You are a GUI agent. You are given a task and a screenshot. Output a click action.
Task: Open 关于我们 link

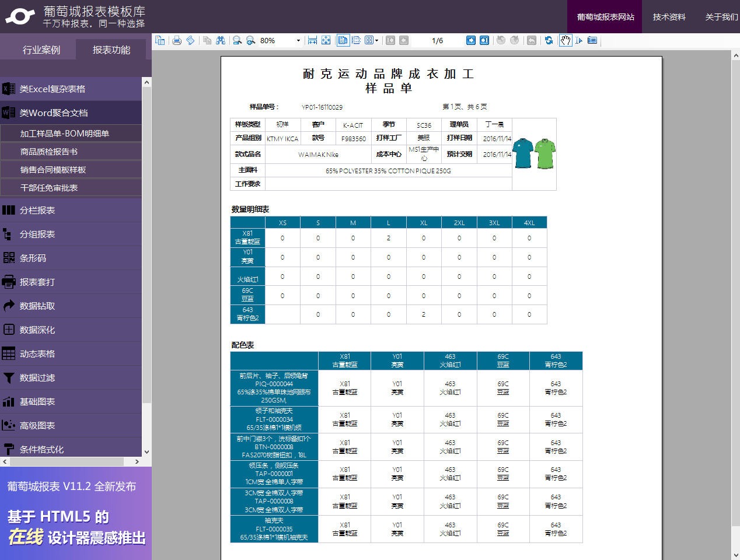coord(721,16)
